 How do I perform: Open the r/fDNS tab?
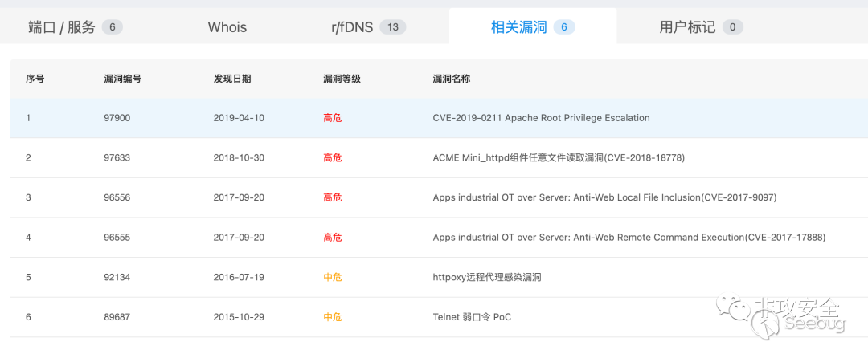point(368,26)
